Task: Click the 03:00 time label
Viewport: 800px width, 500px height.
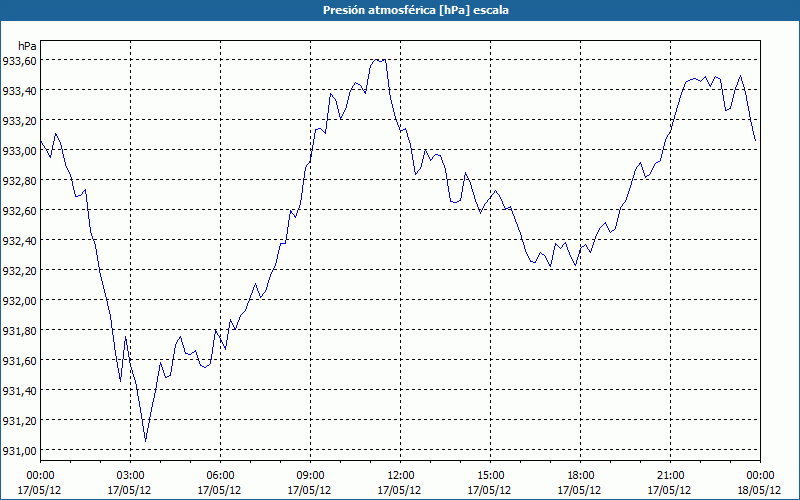Action: [x=130, y=476]
